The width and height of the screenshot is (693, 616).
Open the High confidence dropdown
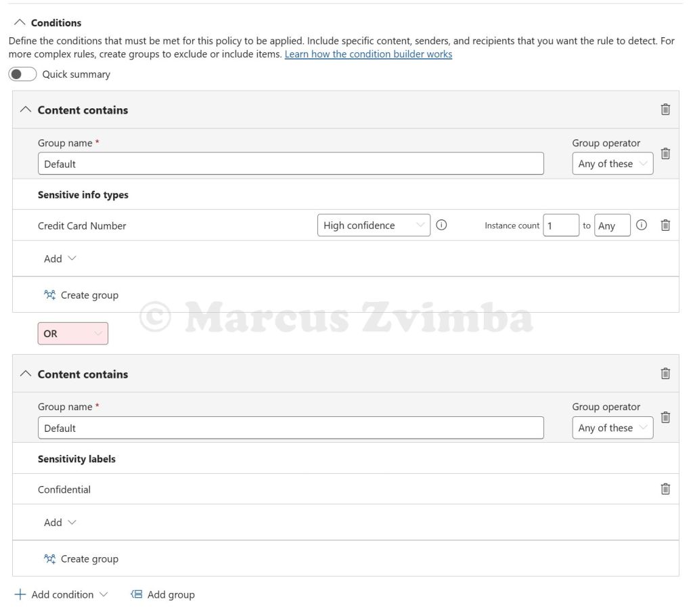point(373,225)
